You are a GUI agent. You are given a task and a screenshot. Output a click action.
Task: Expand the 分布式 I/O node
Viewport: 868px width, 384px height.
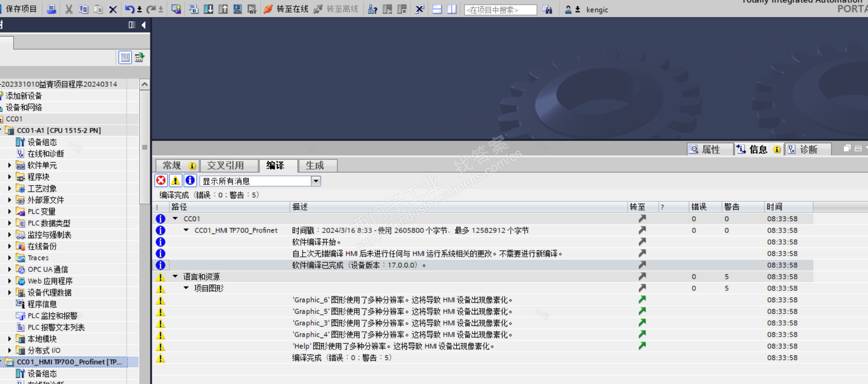pyautogui.click(x=10, y=350)
